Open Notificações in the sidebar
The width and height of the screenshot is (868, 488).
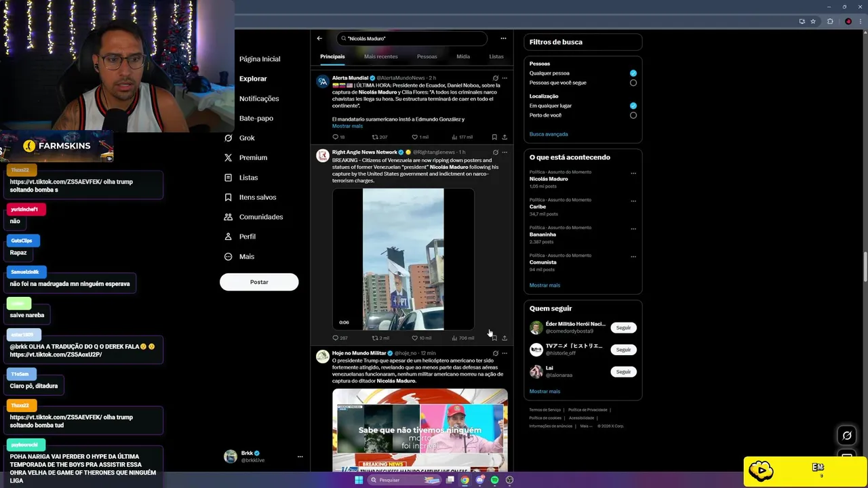[259, 98]
